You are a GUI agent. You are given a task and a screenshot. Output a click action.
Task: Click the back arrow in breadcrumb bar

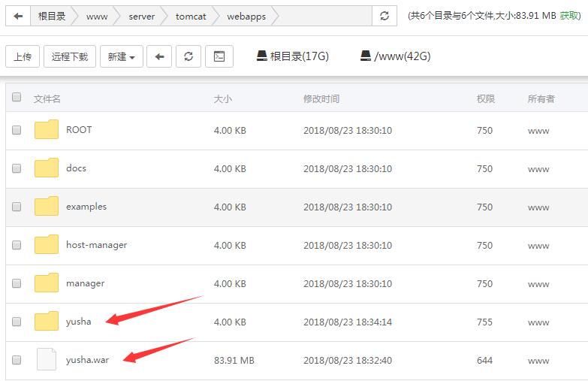pos(18,16)
